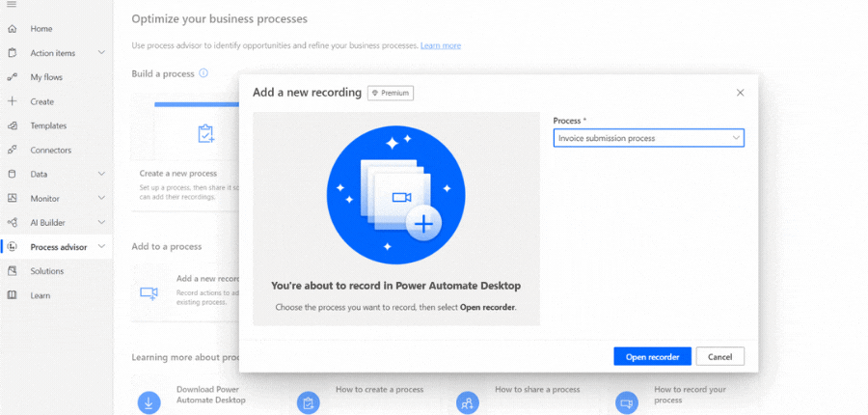Expand the AI Builder submenu chevron
The width and height of the screenshot is (868, 415).
pos(101,222)
